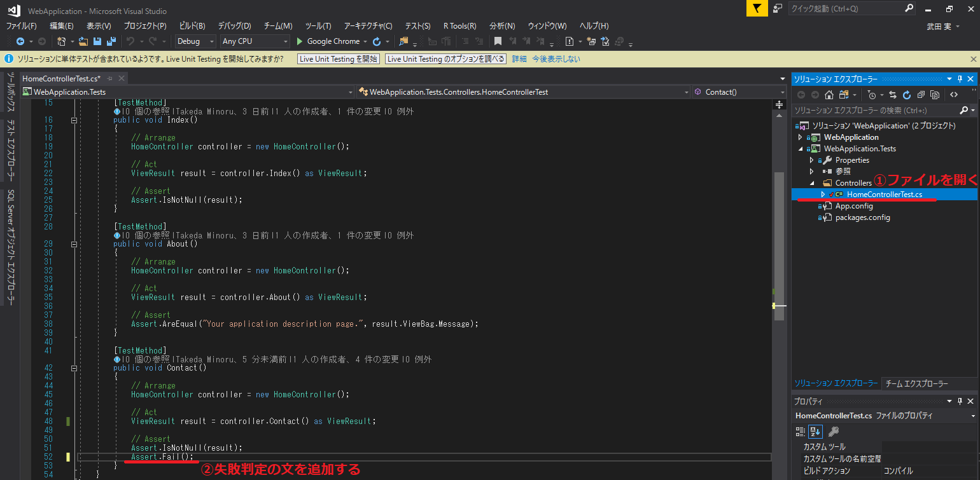
Task: Expand the WebApplication project node
Action: (801, 137)
